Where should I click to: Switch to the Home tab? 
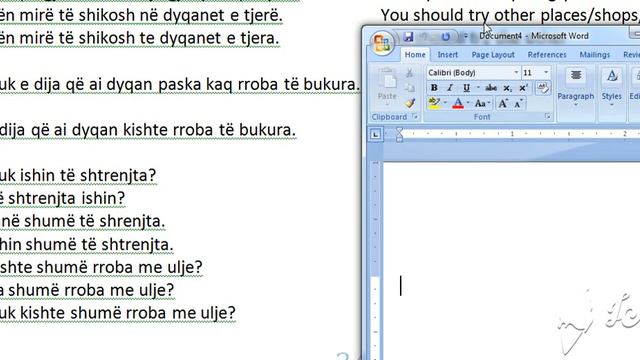415,55
